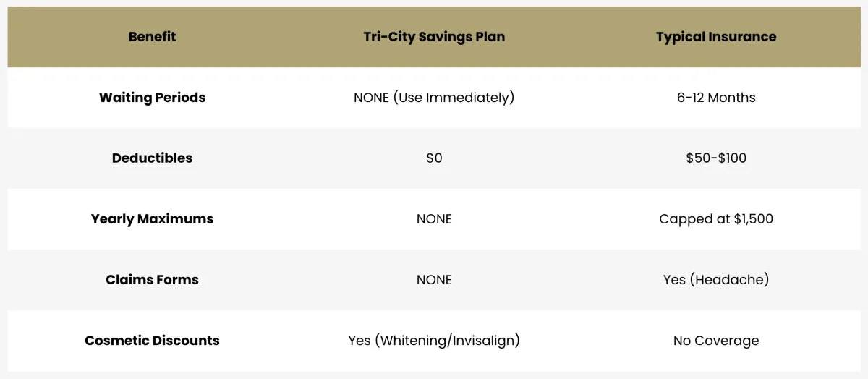Click the Typical Insurance column header
The image size is (868, 379).
point(716,37)
